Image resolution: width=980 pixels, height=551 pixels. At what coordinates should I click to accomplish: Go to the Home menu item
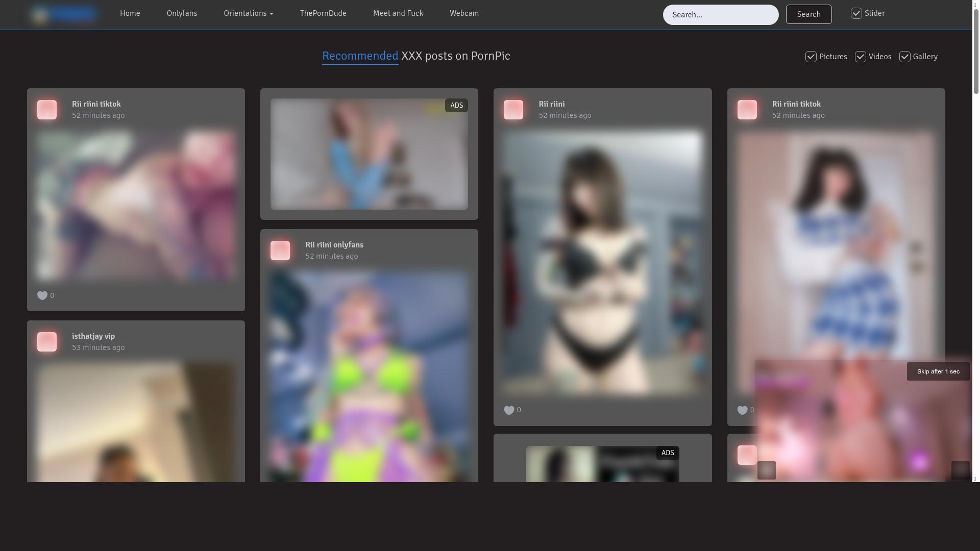130,13
